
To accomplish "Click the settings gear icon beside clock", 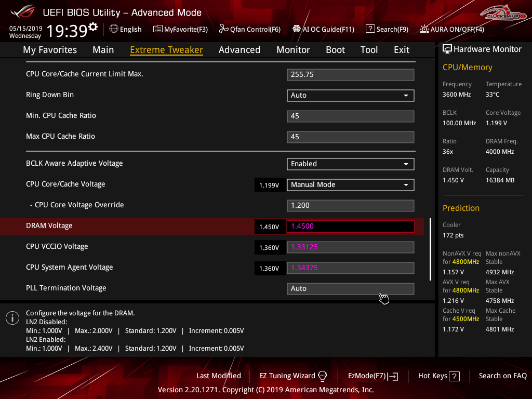I will click(x=93, y=26).
